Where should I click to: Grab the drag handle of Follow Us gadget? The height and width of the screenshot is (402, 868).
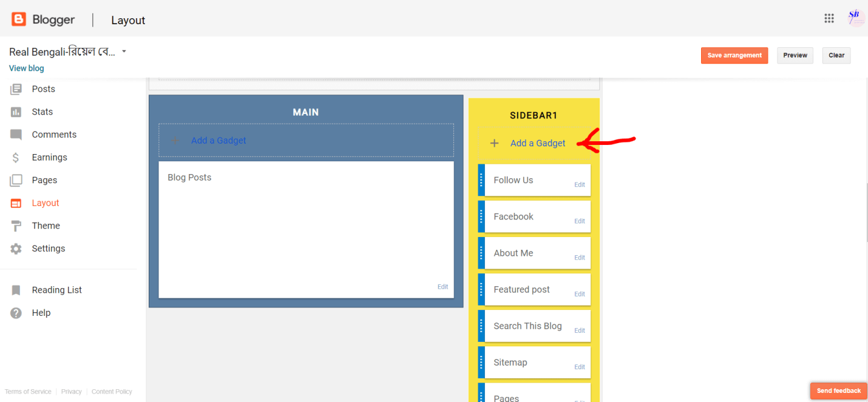click(x=481, y=180)
